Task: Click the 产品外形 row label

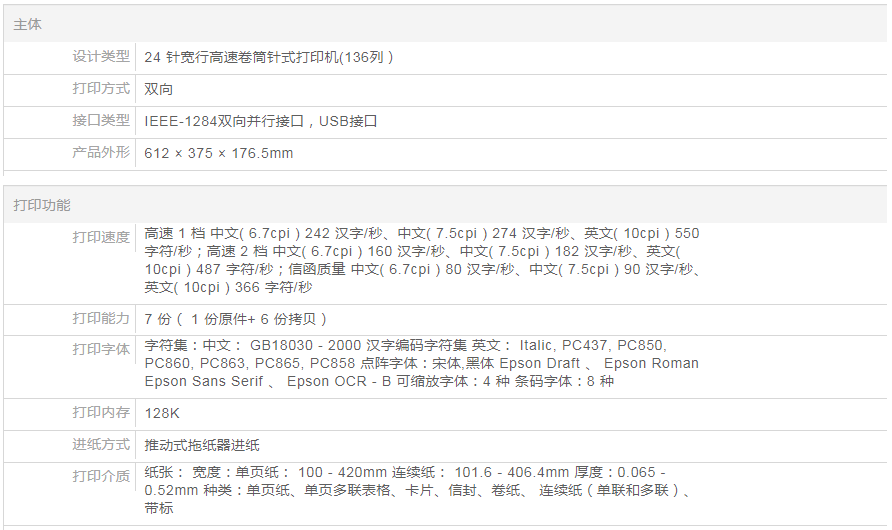Action: 101,153
